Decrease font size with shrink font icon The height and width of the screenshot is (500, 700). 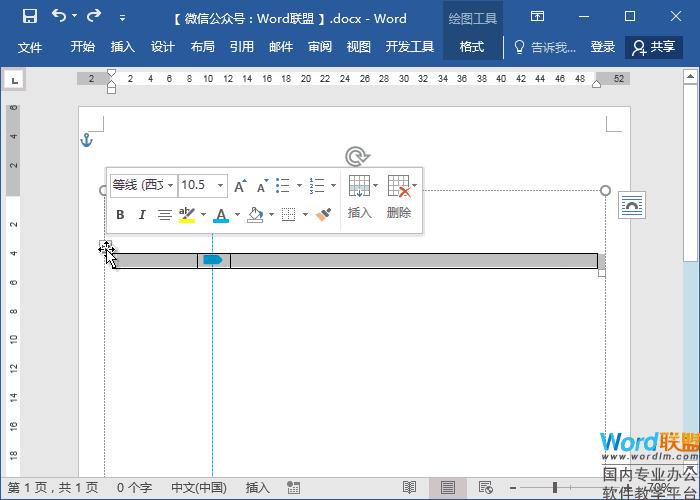(262, 185)
